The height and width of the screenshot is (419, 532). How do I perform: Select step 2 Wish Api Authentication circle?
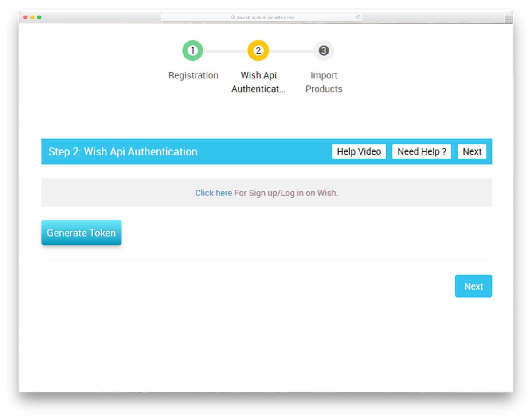point(258,50)
